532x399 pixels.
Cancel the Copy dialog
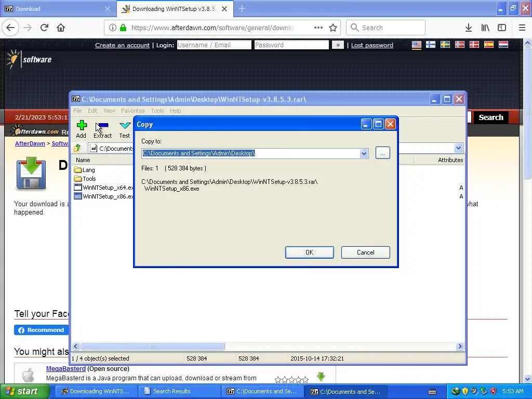tap(365, 252)
